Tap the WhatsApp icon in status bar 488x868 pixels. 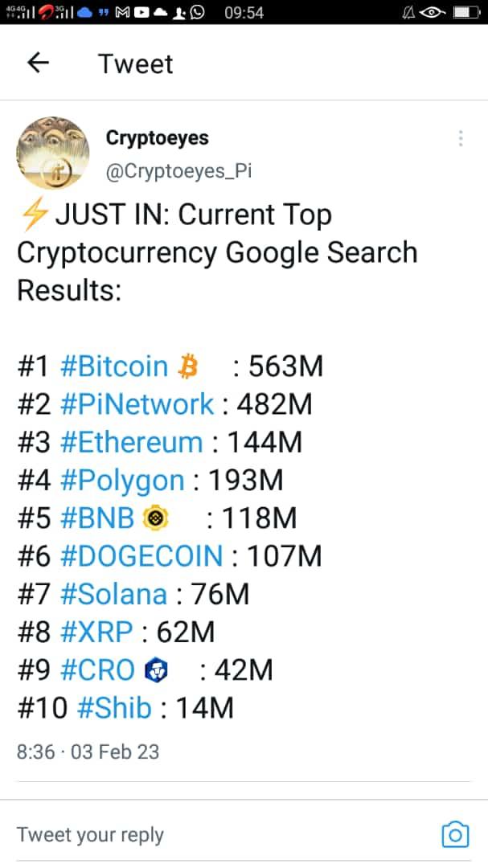point(195,12)
